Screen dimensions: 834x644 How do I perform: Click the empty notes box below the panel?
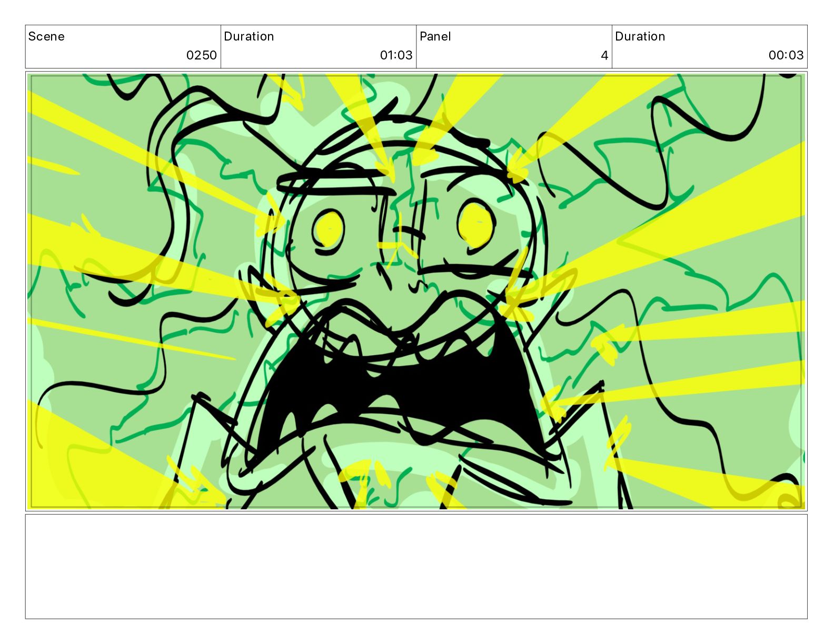click(x=416, y=567)
